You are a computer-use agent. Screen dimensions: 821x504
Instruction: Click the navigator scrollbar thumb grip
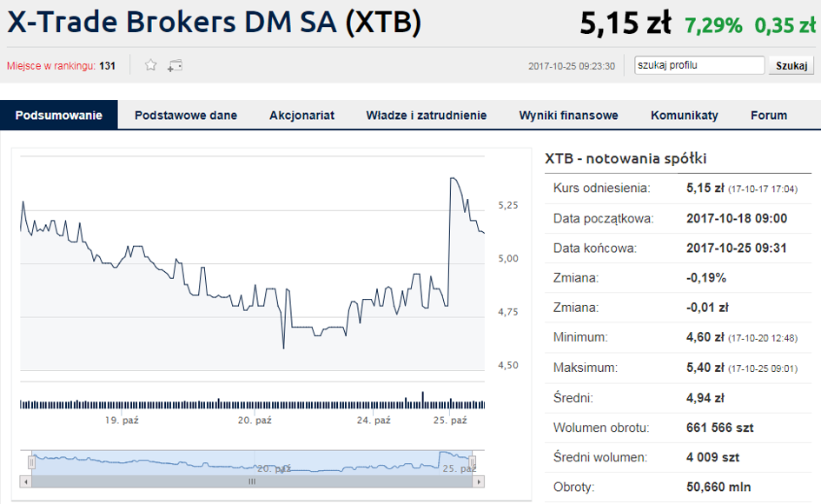coord(252,481)
